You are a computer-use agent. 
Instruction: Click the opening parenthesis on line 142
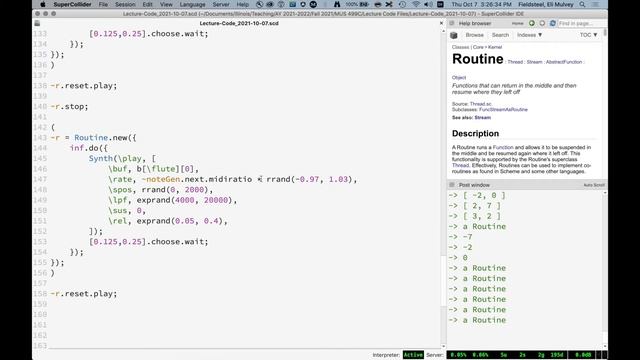click(x=53, y=127)
